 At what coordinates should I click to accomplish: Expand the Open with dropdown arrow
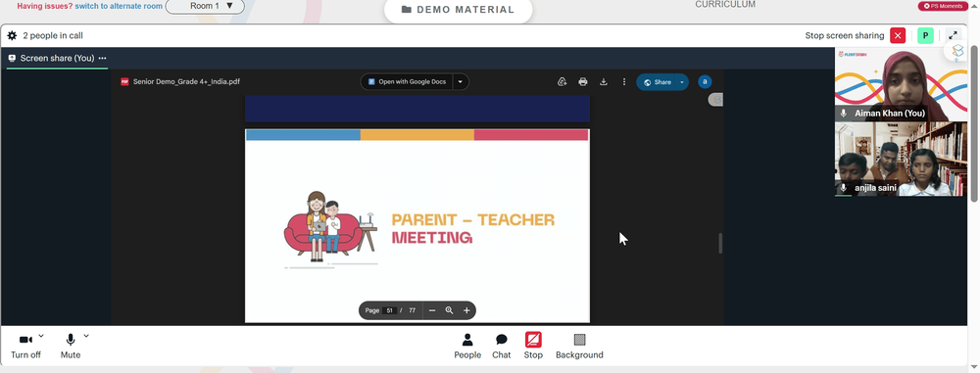point(461,82)
